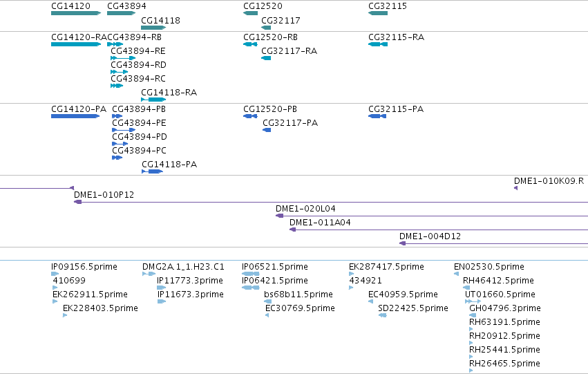Select protein CG32117-PA
This screenshot has height=374, width=588.
267,130
